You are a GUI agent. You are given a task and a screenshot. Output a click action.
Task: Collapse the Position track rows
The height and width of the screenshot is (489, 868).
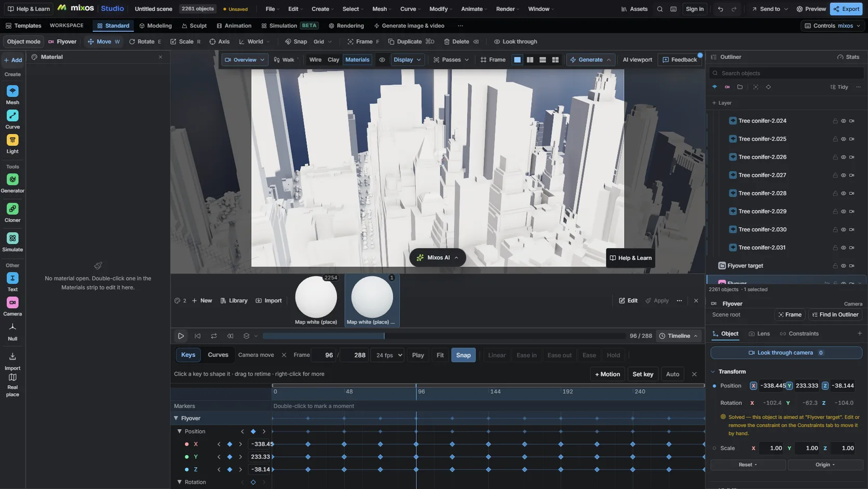180,431
